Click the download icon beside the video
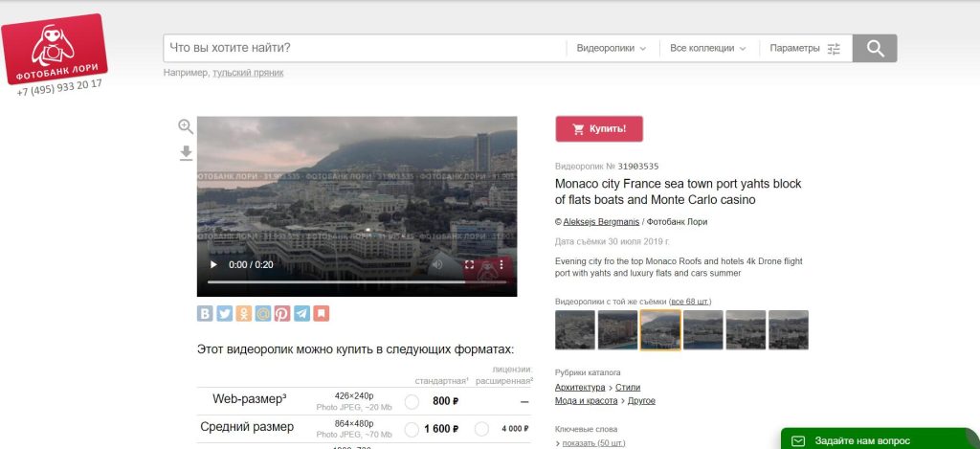This screenshot has height=449, width=980. click(186, 153)
